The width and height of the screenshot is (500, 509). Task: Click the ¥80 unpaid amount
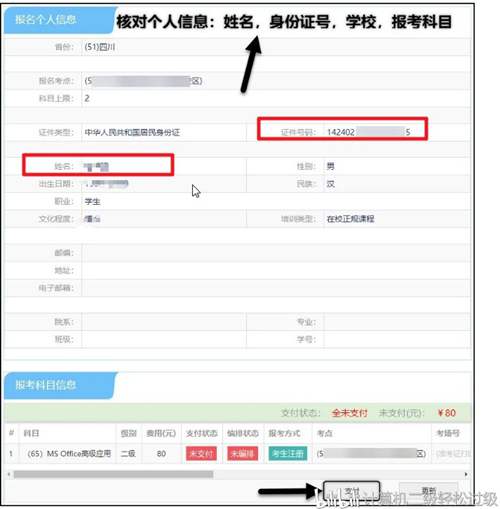click(447, 413)
